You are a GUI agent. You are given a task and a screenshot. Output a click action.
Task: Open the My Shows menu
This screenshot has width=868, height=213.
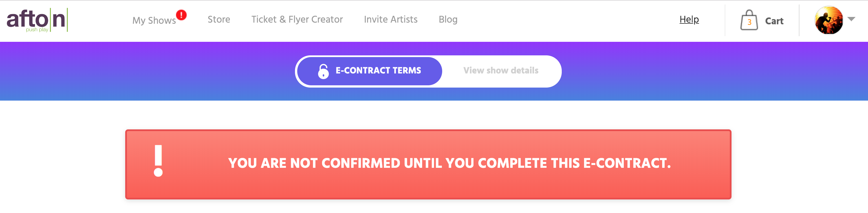click(154, 20)
